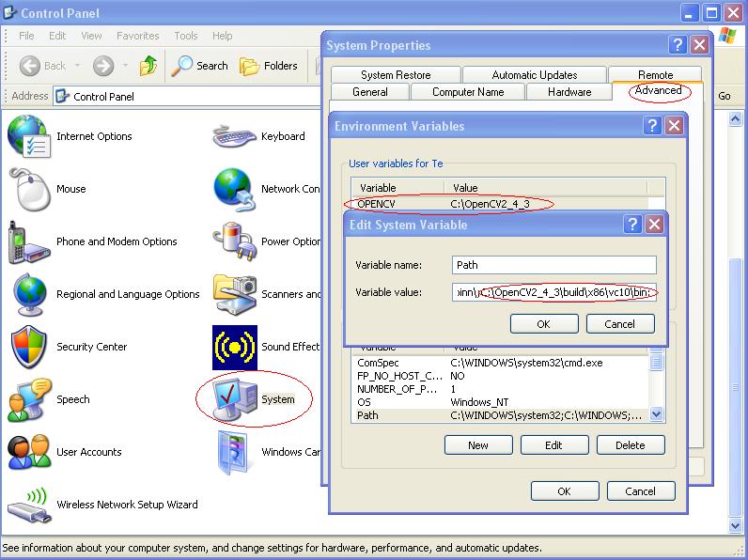Click the Control Panel title bar icon
The image size is (748, 560).
point(10,12)
